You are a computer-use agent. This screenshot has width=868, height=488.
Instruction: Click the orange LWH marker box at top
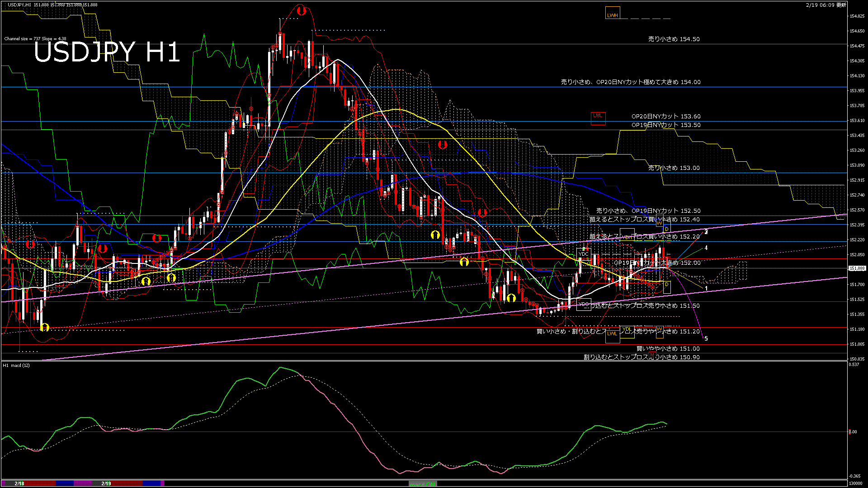pyautogui.click(x=613, y=13)
